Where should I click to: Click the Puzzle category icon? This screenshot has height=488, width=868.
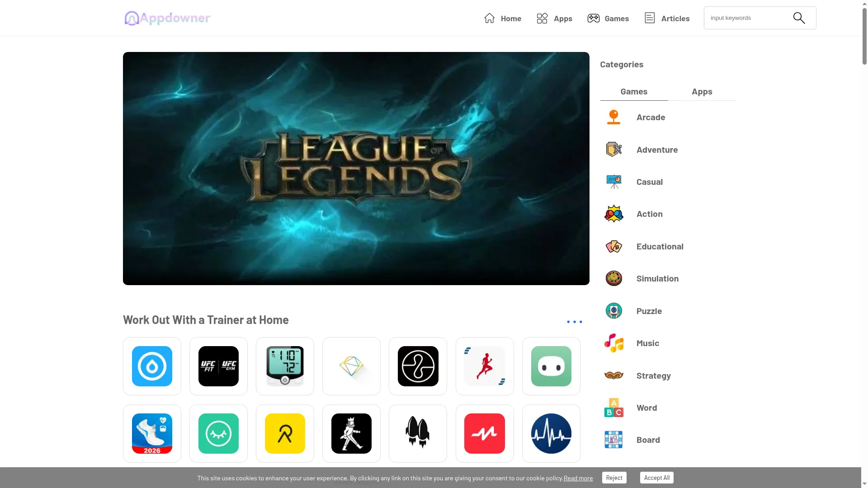(613, 311)
